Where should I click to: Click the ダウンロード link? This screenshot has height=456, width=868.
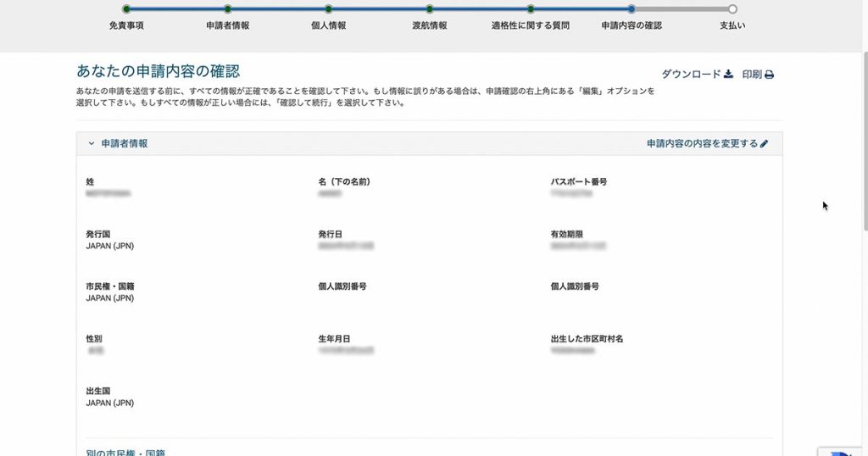(690, 75)
